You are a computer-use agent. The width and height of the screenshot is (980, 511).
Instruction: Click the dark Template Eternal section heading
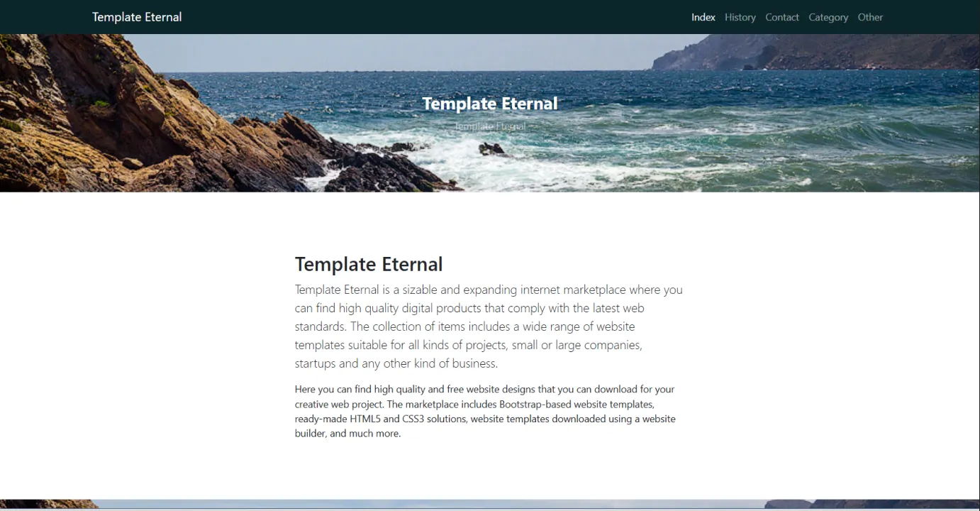pos(368,264)
